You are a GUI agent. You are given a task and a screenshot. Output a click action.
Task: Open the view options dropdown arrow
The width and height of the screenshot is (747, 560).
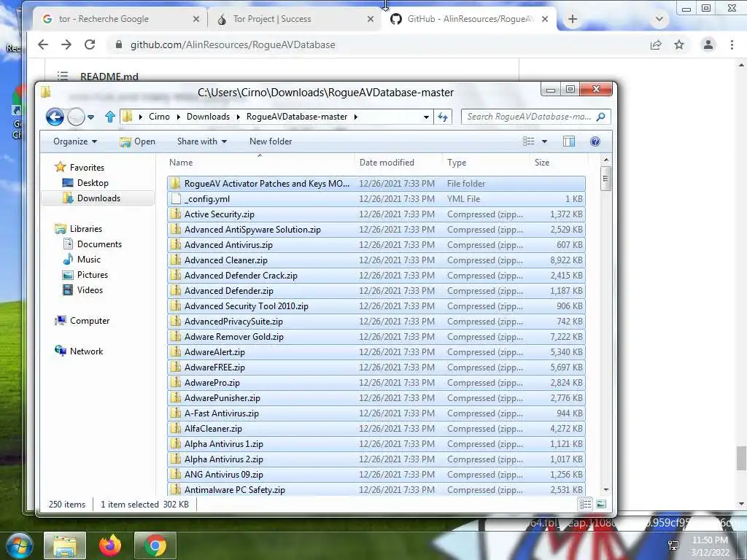click(x=544, y=141)
